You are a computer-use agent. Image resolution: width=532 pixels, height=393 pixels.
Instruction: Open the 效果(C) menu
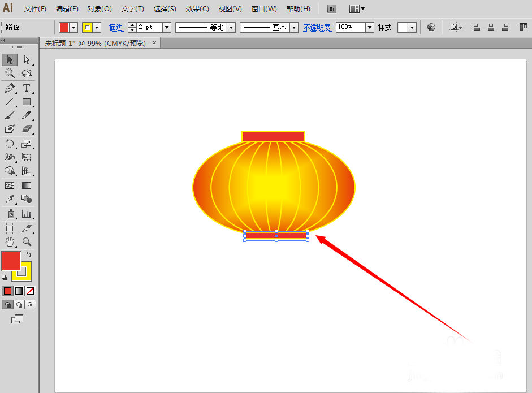197,9
